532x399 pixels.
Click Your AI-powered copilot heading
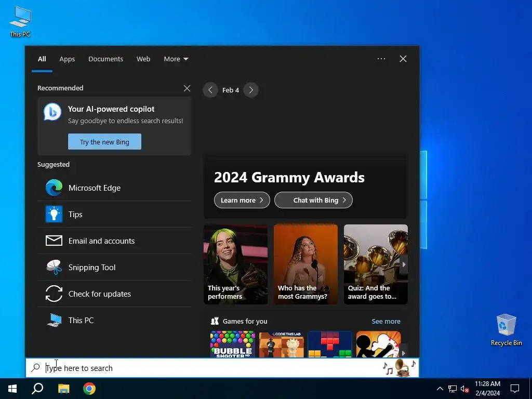[x=111, y=109]
